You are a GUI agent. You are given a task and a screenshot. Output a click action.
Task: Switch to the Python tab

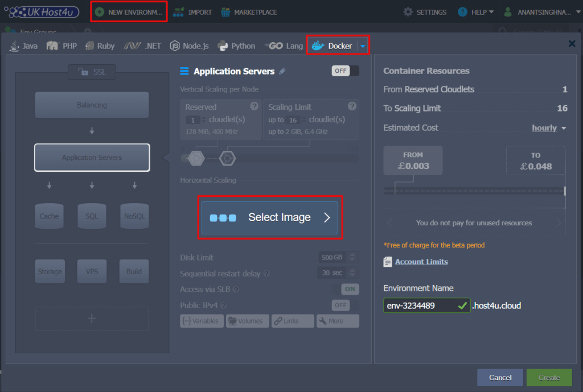coord(236,46)
